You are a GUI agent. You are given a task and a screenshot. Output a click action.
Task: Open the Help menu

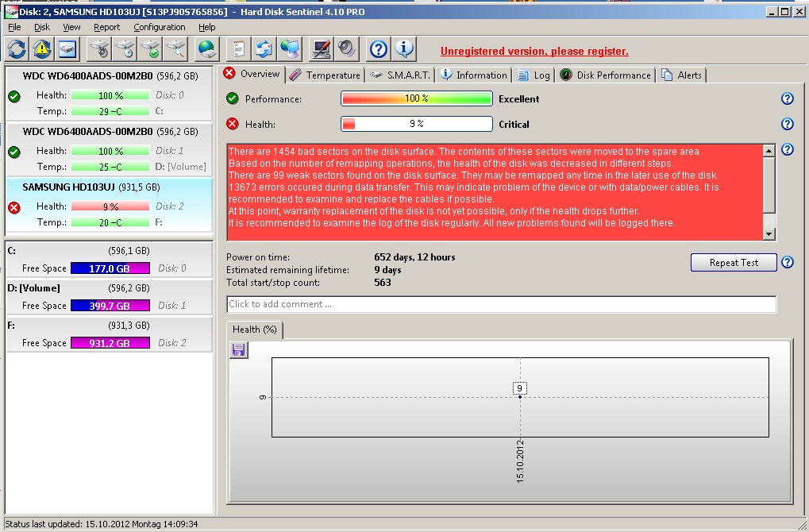tap(207, 27)
